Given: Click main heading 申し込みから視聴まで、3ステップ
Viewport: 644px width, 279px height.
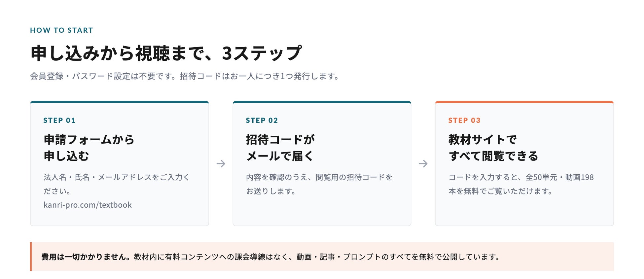Looking at the screenshot, I should coord(166,53).
